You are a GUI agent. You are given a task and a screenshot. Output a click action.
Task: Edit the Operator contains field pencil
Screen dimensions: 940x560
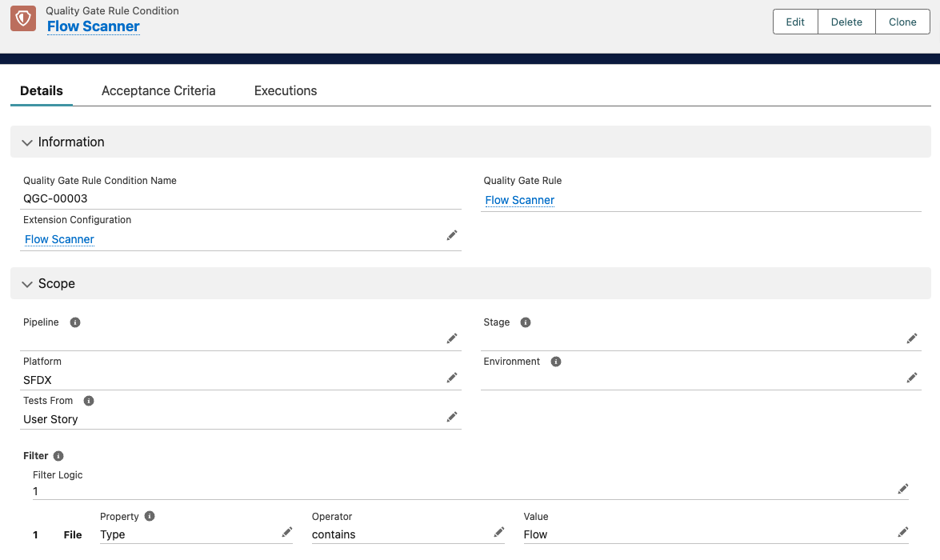[x=498, y=532]
